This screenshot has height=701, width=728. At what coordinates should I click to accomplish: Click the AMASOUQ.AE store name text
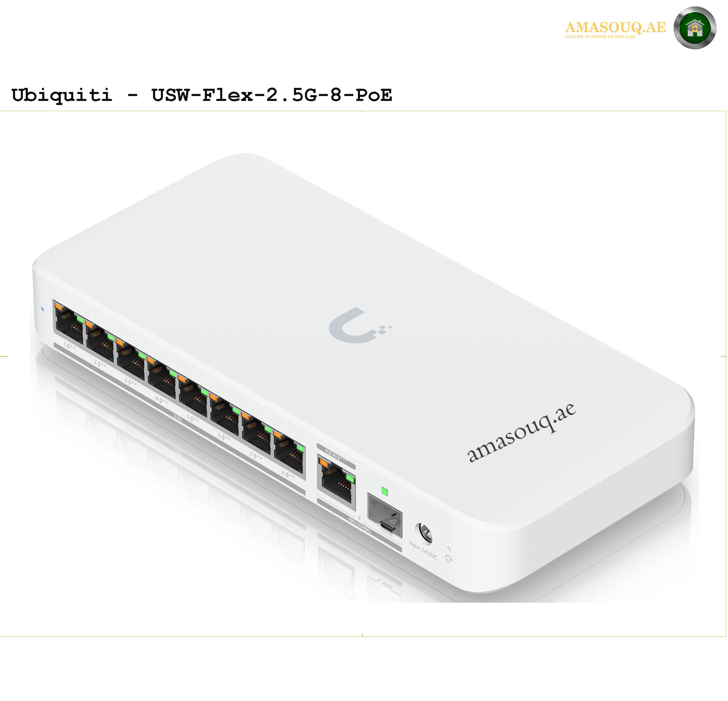tap(615, 27)
